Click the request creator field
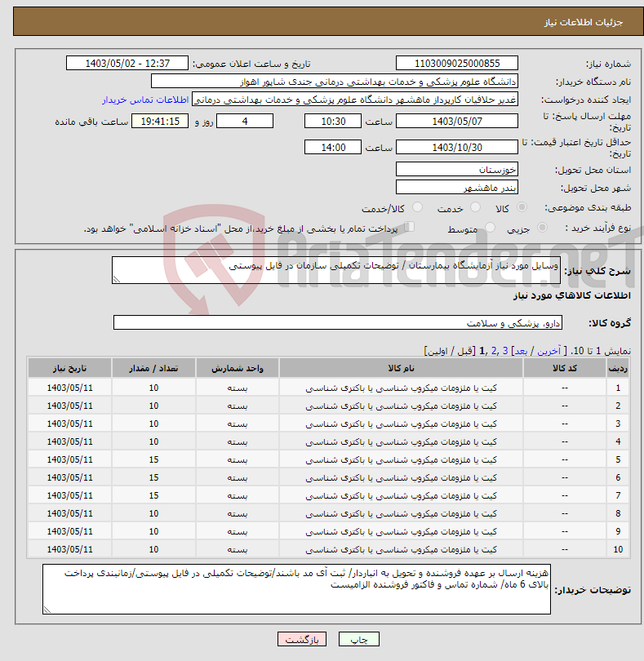 (355, 100)
